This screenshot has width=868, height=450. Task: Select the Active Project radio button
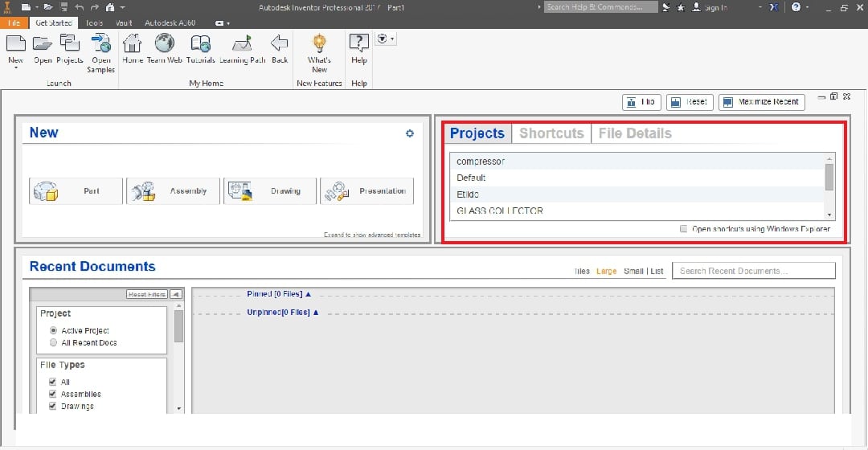(54, 330)
